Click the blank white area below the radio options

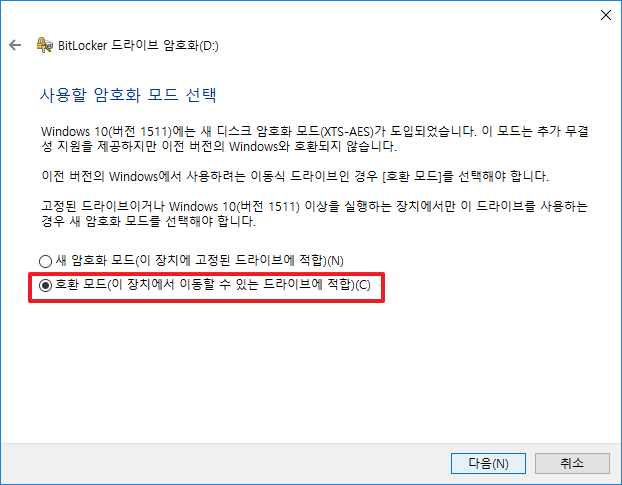[311, 373]
